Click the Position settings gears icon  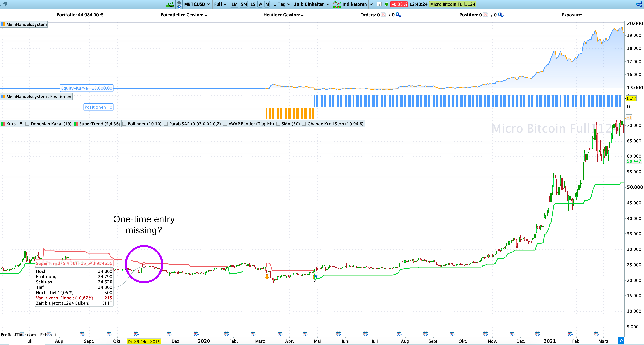pos(500,15)
